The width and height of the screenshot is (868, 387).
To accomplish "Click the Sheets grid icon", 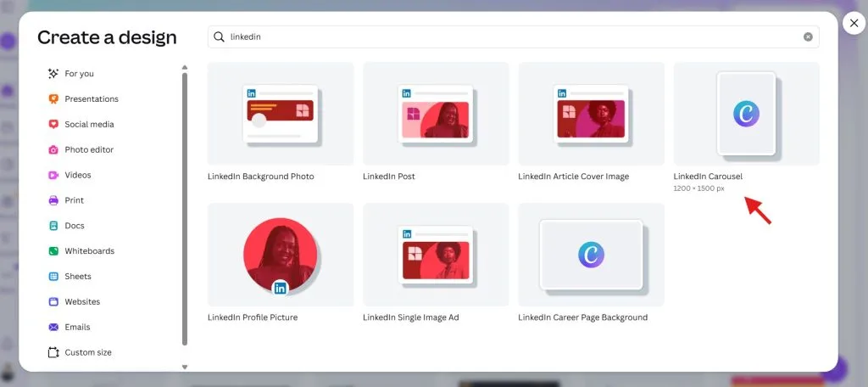I will click(x=53, y=276).
